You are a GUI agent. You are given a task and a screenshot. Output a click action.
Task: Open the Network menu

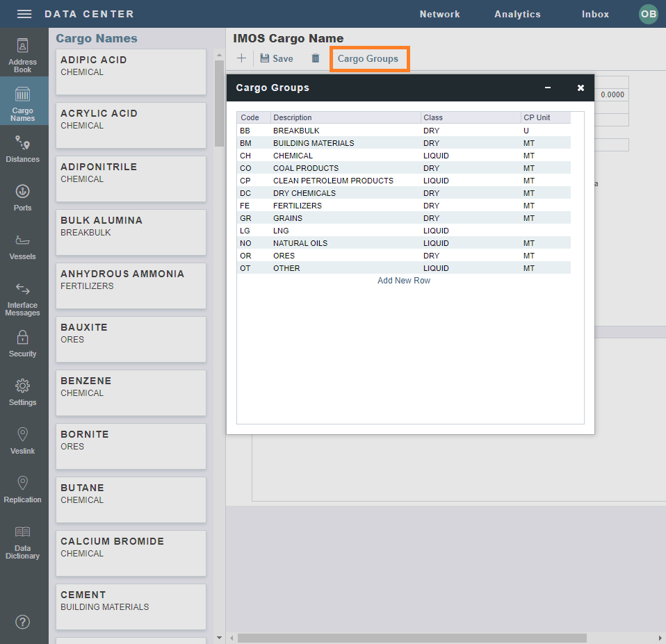click(x=439, y=14)
